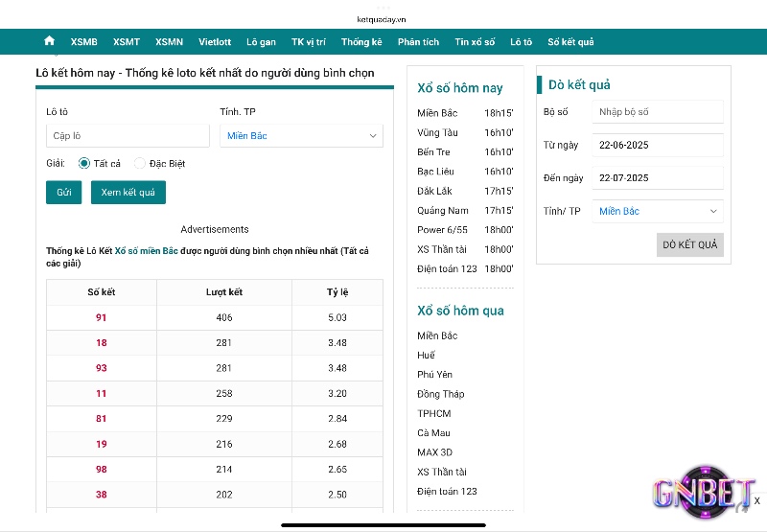This screenshot has width=767, height=532.
Task: Open the XSMB menu
Action: click(x=83, y=42)
